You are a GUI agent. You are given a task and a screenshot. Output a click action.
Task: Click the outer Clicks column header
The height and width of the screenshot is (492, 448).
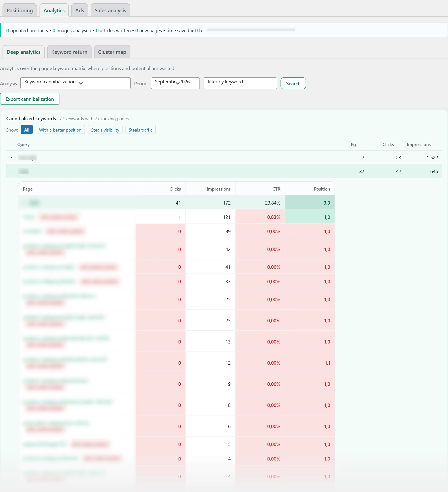pos(388,145)
